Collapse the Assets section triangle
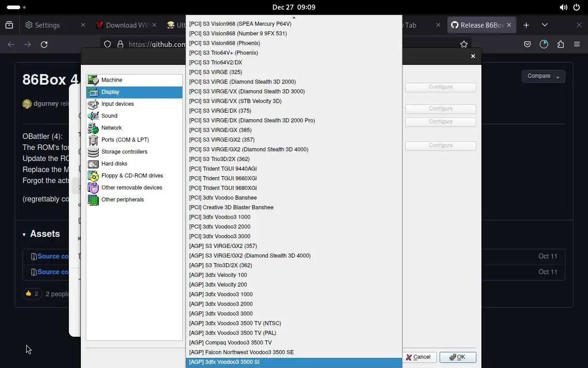 24,235
